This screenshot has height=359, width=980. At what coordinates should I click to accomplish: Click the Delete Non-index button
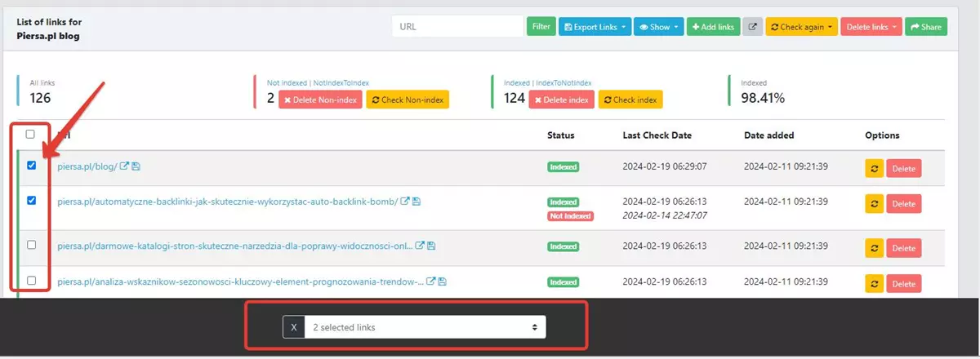point(320,100)
